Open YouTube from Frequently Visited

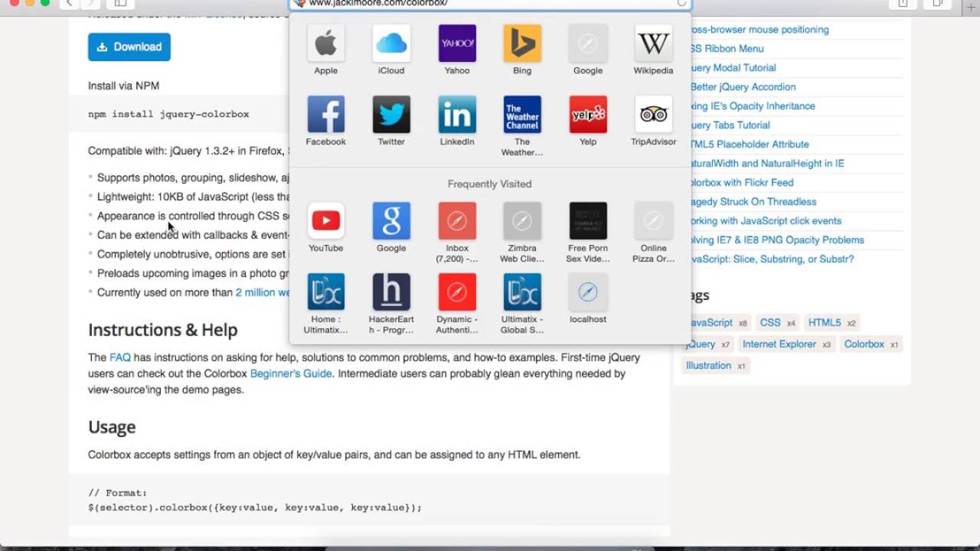click(x=325, y=221)
